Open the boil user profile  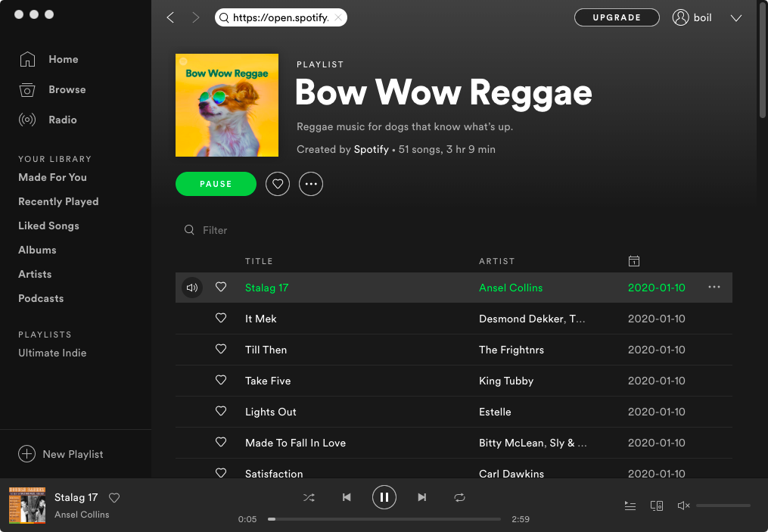tap(692, 17)
